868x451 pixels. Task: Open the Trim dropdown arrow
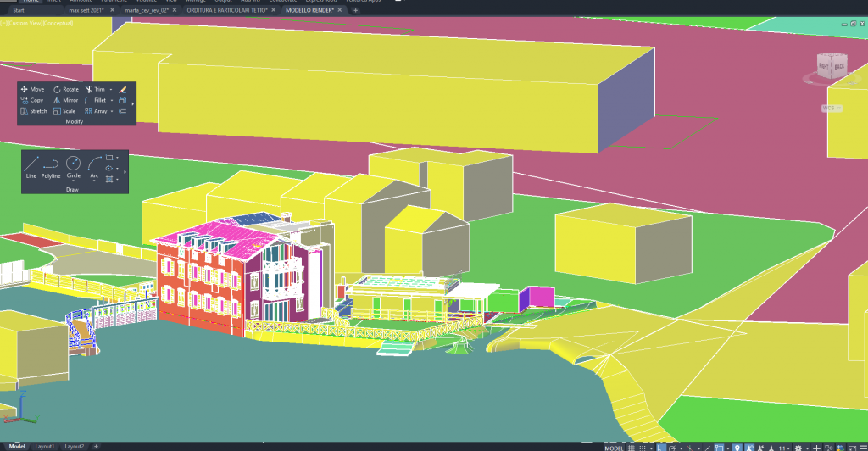tap(111, 89)
